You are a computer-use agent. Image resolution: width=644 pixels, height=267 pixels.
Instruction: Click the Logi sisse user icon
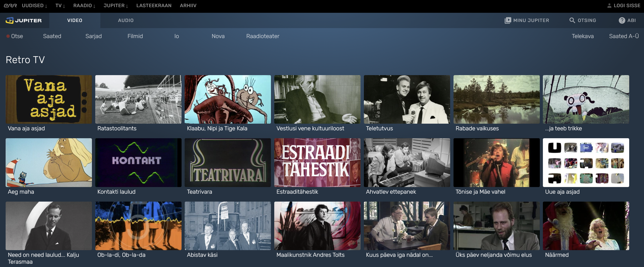(x=609, y=6)
